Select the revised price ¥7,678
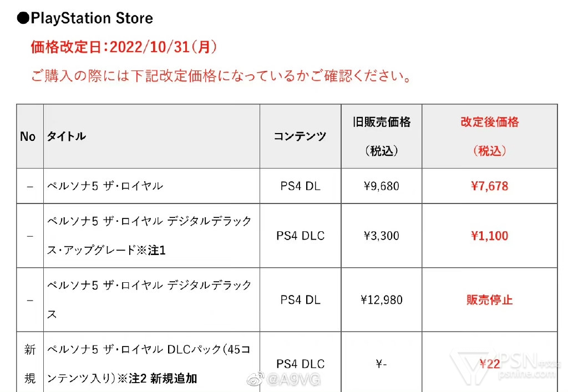 coord(490,186)
